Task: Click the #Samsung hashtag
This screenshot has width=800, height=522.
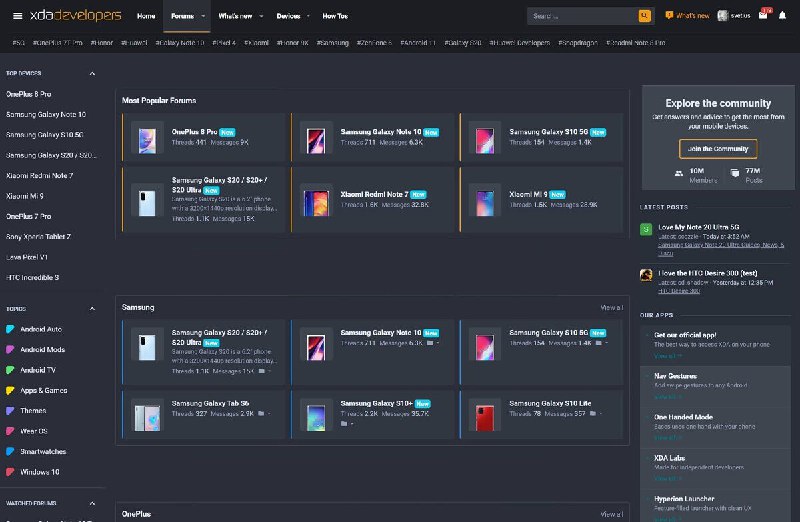Action: tap(333, 43)
